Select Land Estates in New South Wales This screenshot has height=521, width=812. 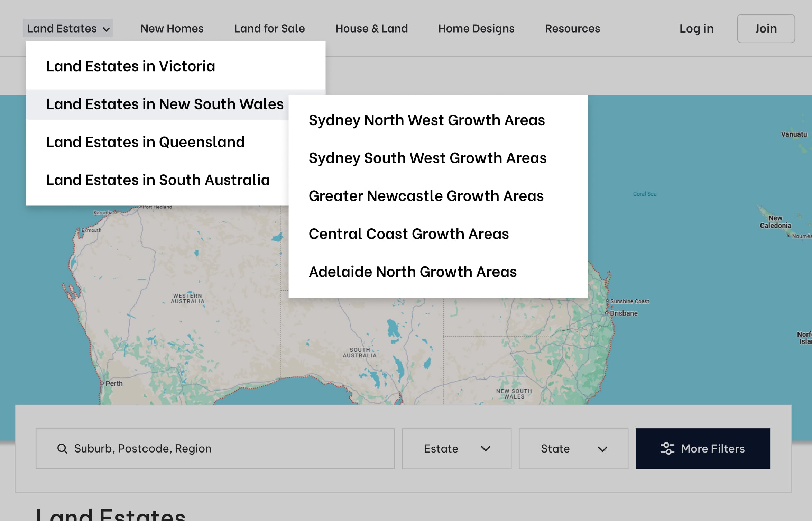pyautogui.click(x=165, y=104)
